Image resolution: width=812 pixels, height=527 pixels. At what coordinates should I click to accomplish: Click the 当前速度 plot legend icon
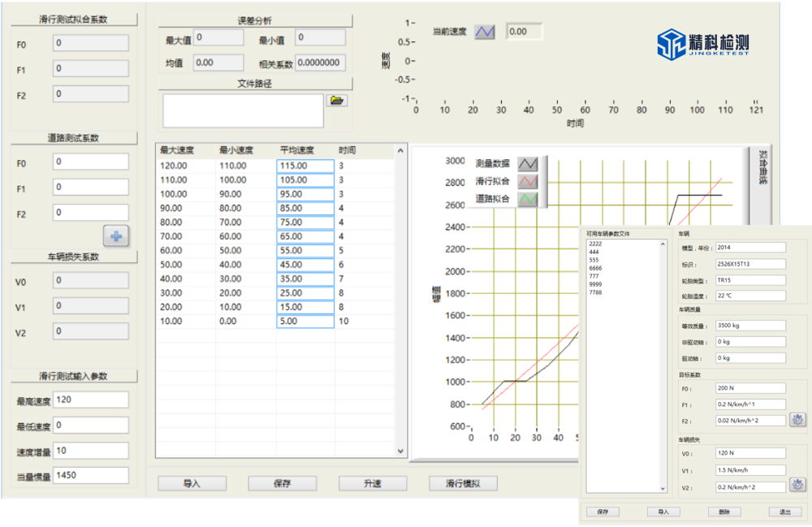pos(485,32)
